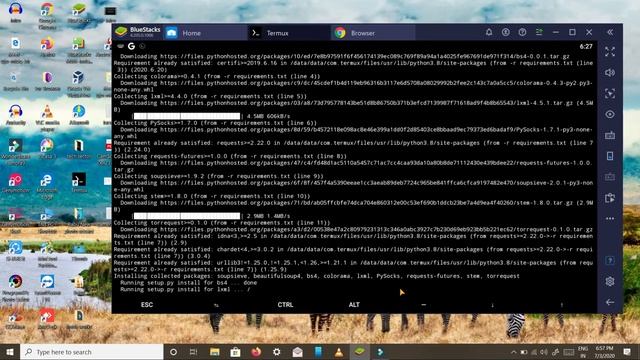Click the taskbar search box
Image resolution: width=640 pixels, height=360 pixels.
coord(92,352)
